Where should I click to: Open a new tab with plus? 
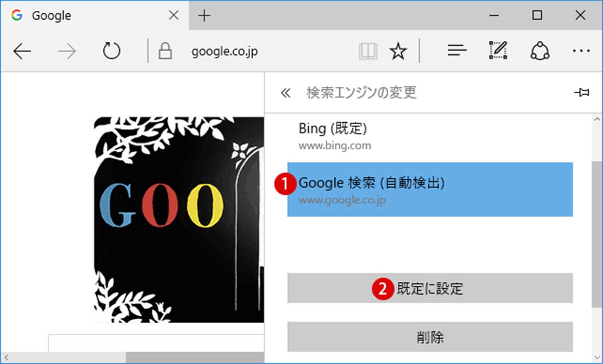pyautogui.click(x=204, y=15)
